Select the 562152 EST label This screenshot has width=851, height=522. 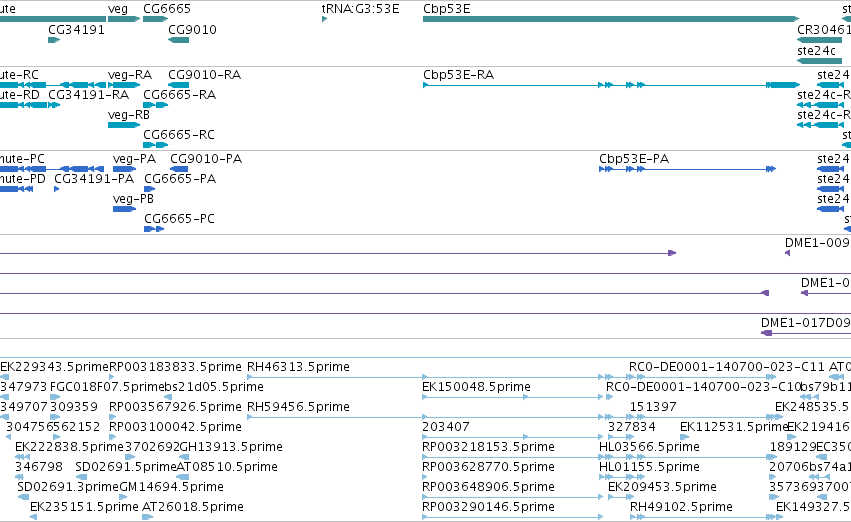[x=77, y=427]
